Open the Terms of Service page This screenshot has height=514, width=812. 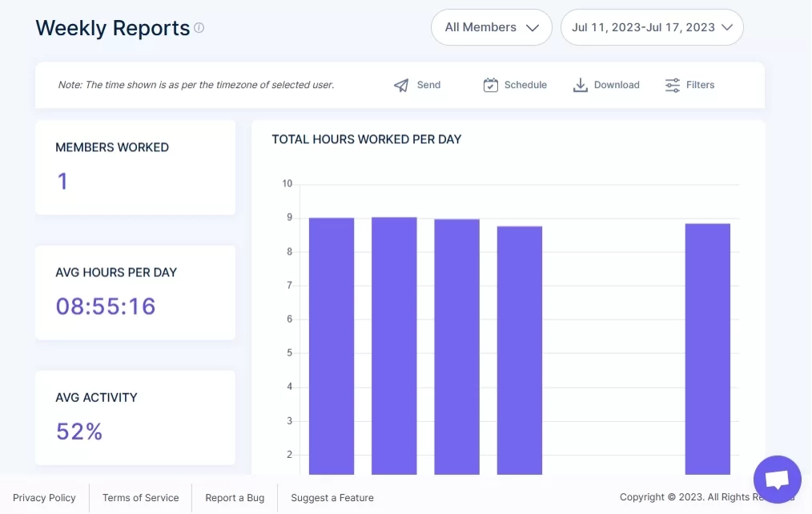[x=140, y=497]
